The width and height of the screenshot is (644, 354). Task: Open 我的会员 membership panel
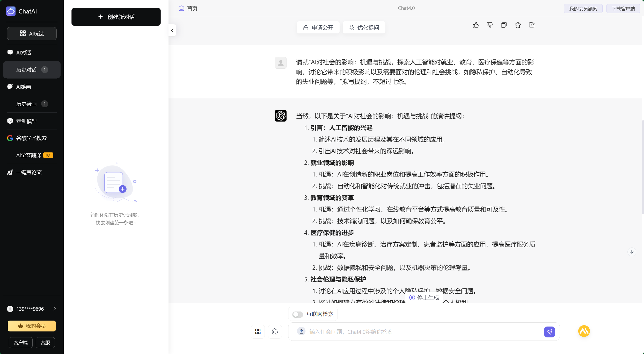pyautogui.click(x=32, y=326)
